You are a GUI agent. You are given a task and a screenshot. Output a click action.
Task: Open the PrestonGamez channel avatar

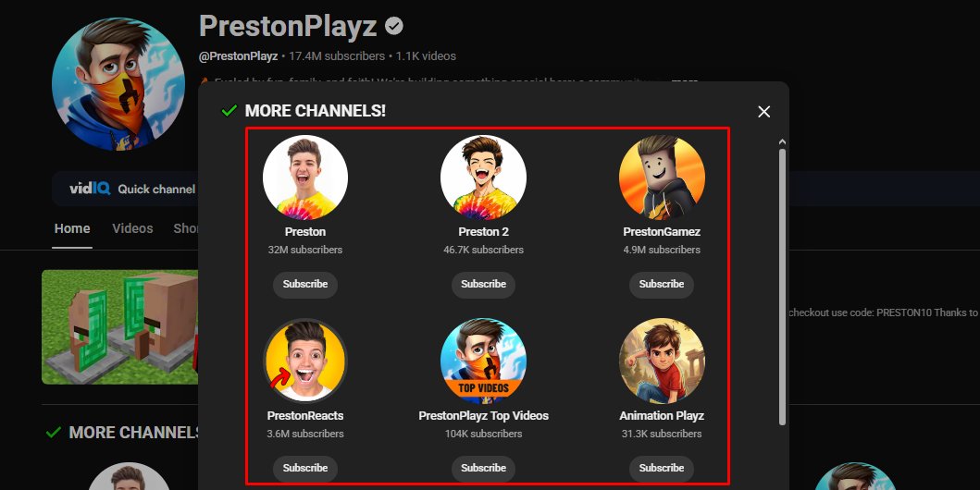point(662,178)
